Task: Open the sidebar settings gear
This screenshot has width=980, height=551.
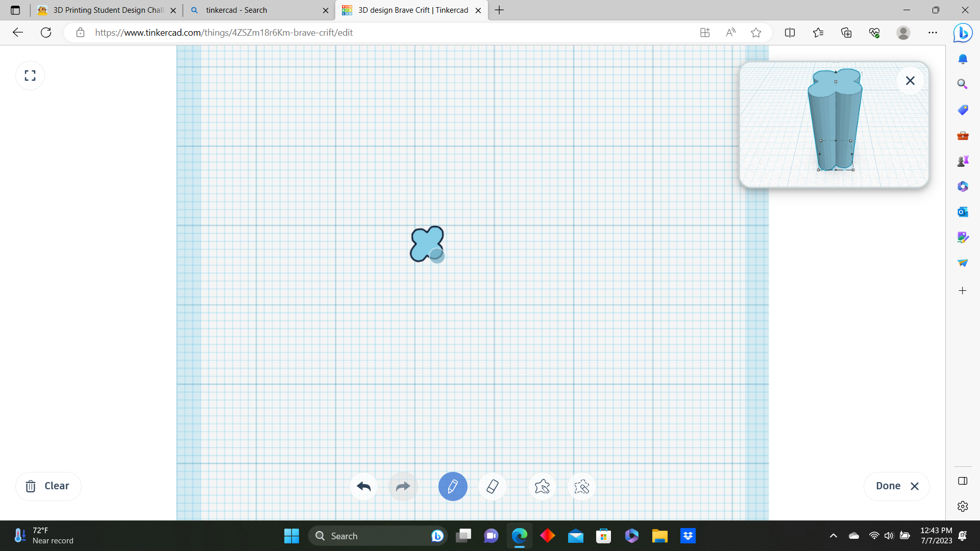Action: tap(963, 506)
